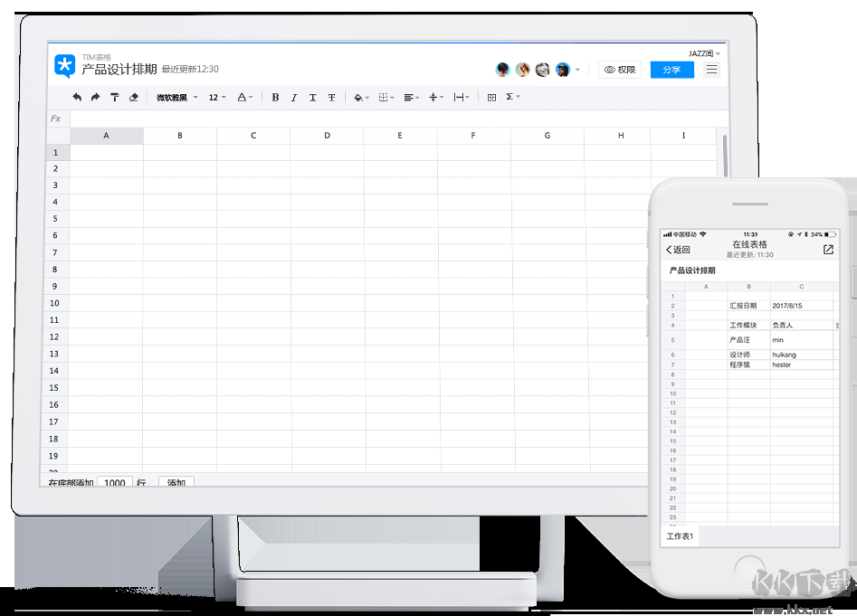This screenshot has width=857, height=616.
Task: Click the second collaborator avatar
Action: [522, 70]
